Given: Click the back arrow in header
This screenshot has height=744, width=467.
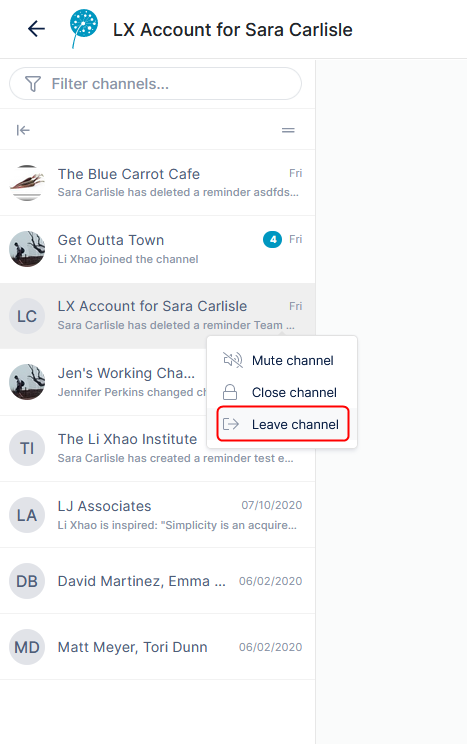Looking at the screenshot, I should (36, 29).
